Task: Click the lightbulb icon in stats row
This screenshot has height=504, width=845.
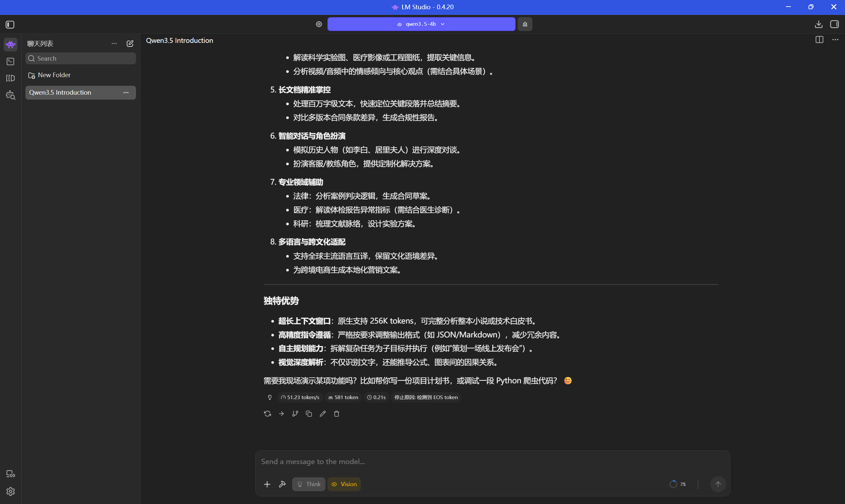Action: coord(270,397)
